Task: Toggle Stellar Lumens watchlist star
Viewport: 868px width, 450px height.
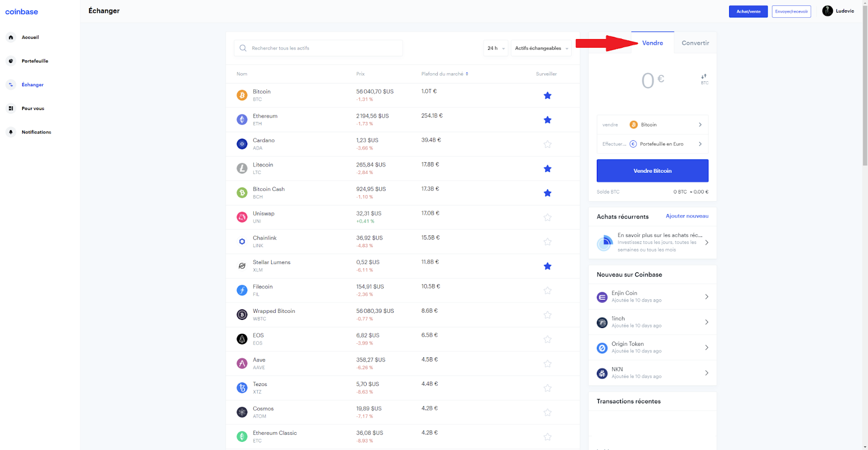Action: pos(547,266)
